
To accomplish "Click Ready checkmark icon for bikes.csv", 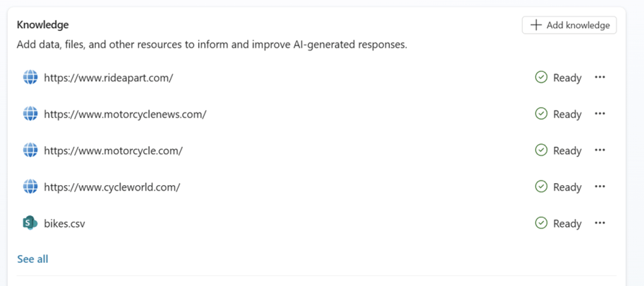I will pos(541,223).
